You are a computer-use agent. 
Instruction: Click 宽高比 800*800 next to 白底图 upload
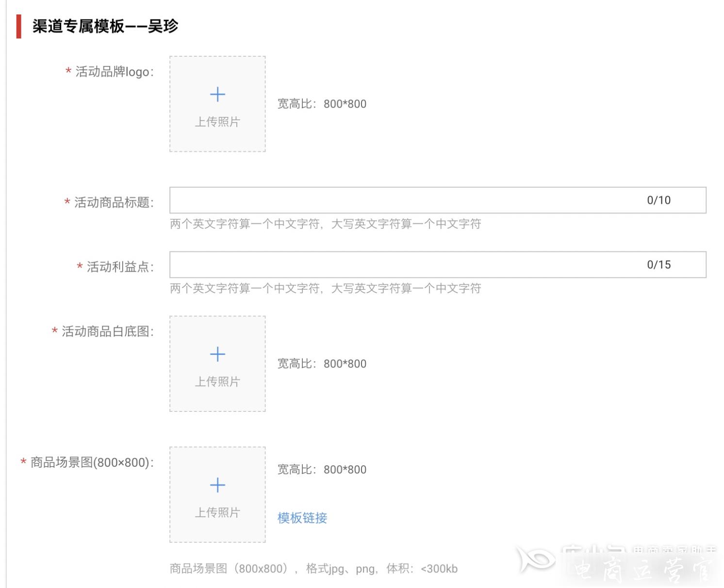(322, 364)
